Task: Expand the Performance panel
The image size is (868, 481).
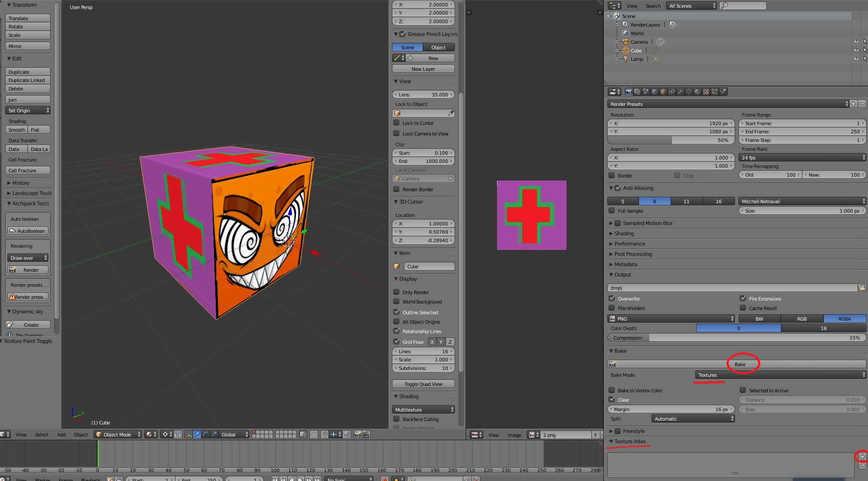Action: coord(629,244)
